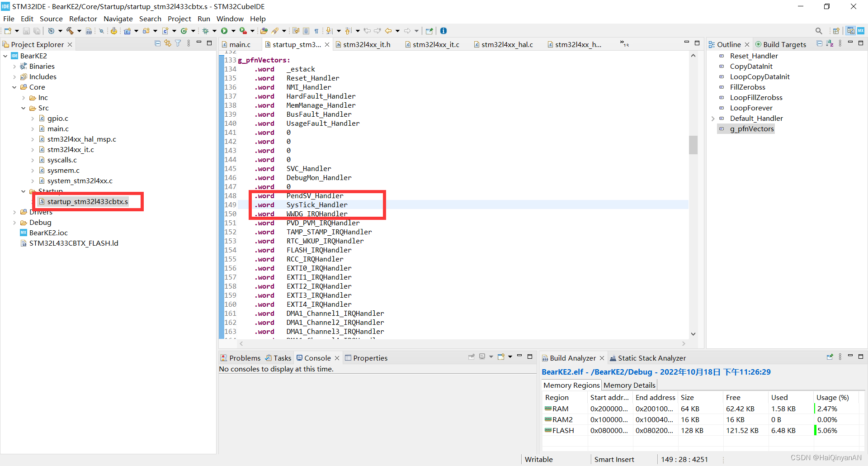The height and width of the screenshot is (466, 868).
Task: Click the editor's vertical scrollbar
Action: pyautogui.click(x=693, y=145)
